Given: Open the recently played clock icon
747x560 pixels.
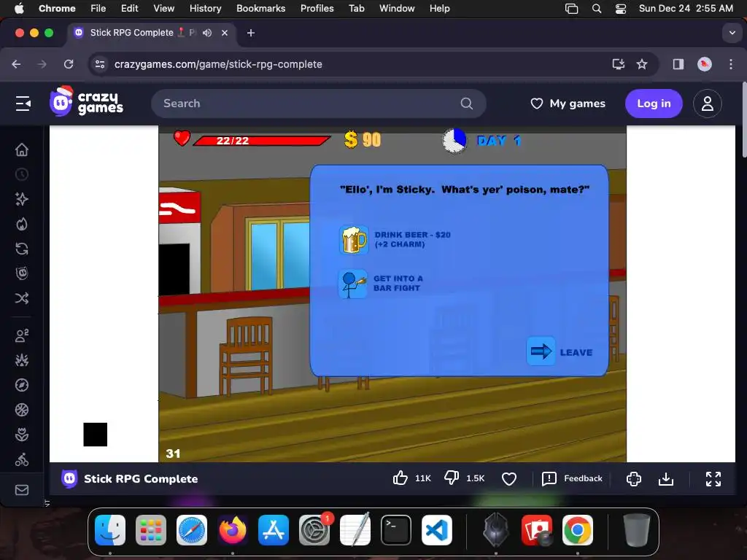Looking at the screenshot, I should [x=22, y=175].
